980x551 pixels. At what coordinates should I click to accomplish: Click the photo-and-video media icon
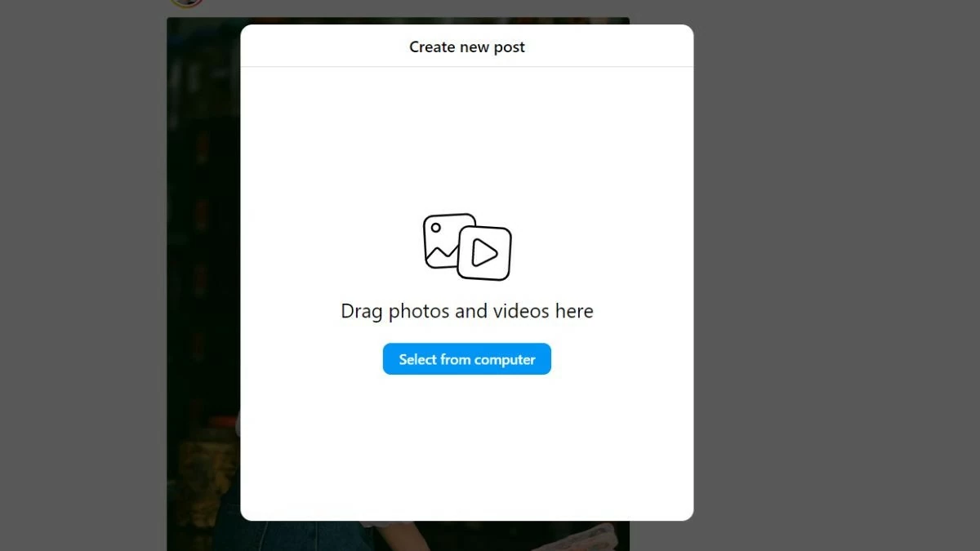pyautogui.click(x=466, y=247)
